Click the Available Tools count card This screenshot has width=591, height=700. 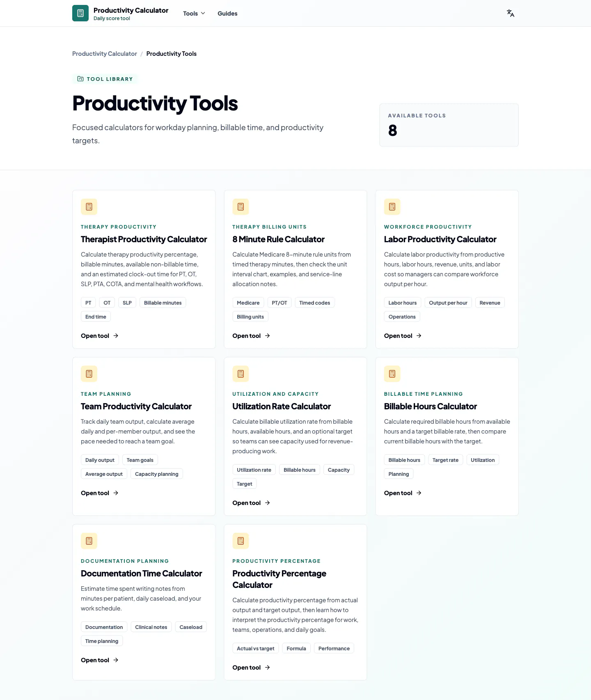click(x=449, y=125)
